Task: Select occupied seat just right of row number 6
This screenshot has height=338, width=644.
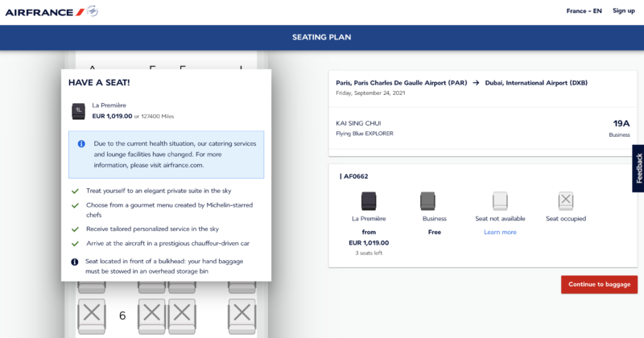Action: (x=151, y=316)
